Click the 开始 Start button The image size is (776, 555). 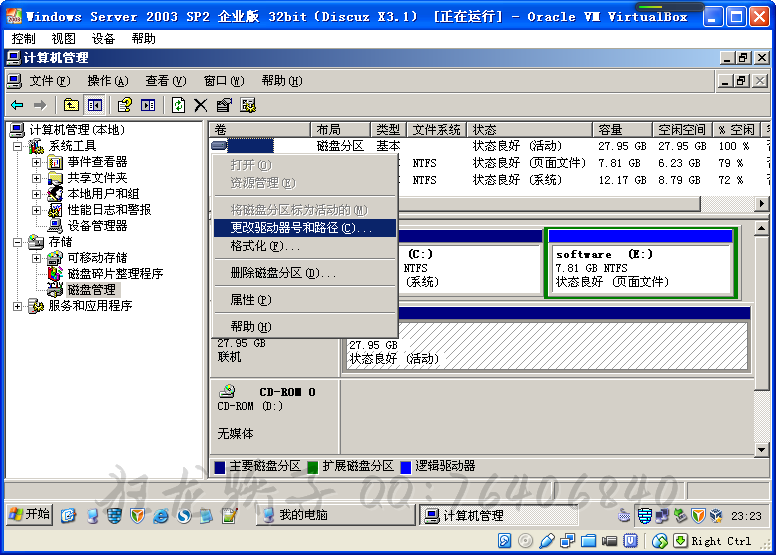(30, 515)
